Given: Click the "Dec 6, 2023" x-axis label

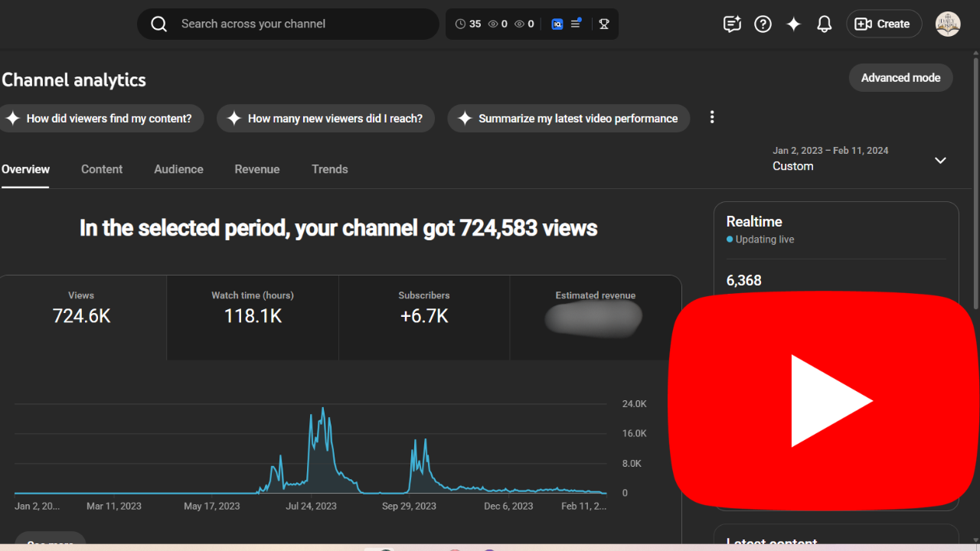Looking at the screenshot, I should tap(508, 507).
